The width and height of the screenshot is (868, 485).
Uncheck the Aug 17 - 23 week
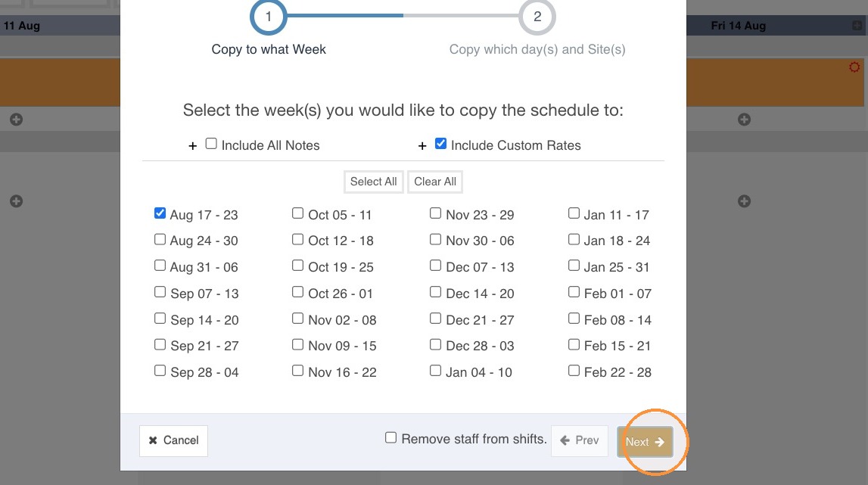click(x=160, y=213)
